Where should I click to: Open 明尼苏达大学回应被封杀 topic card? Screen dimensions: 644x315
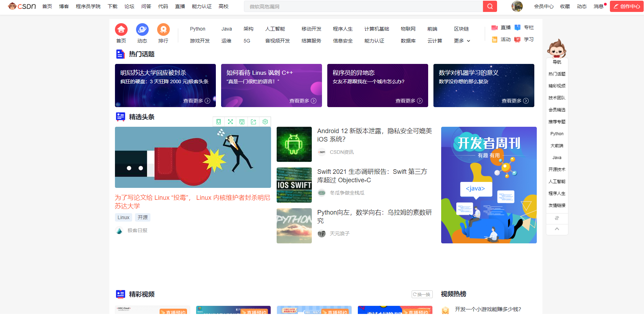pos(165,85)
